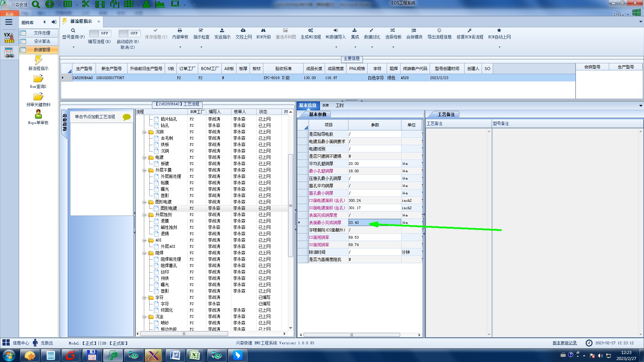Collapse the 外层干膜 tree node

[144, 170]
